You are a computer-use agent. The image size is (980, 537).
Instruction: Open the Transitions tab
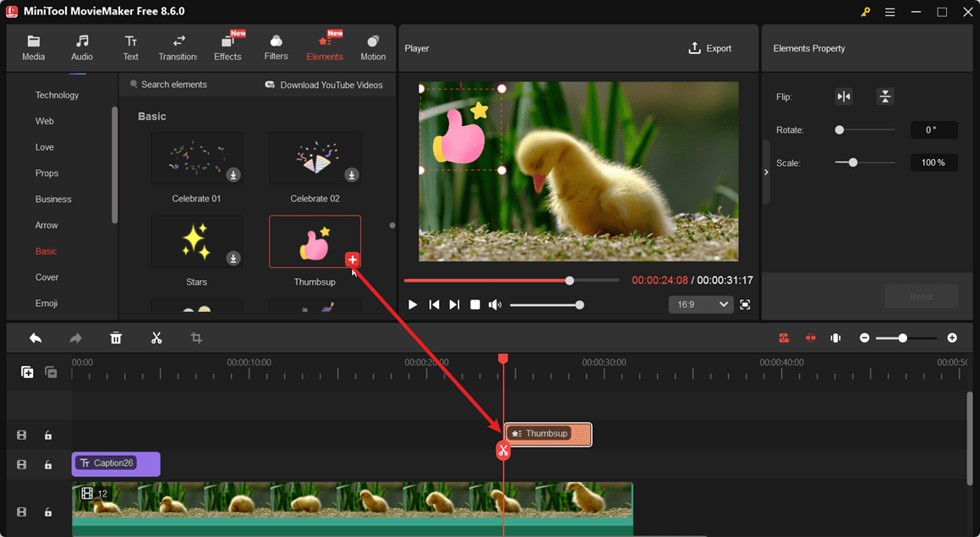coord(178,48)
